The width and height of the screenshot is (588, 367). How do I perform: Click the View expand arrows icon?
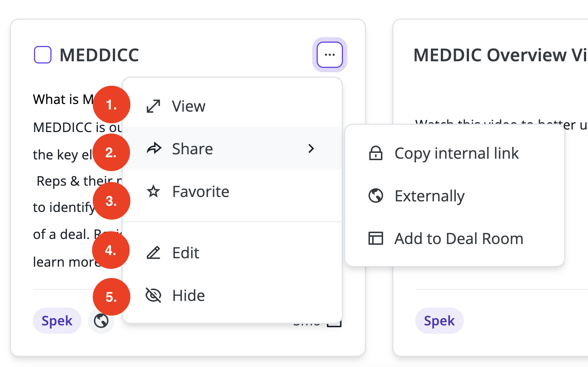(x=153, y=106)
